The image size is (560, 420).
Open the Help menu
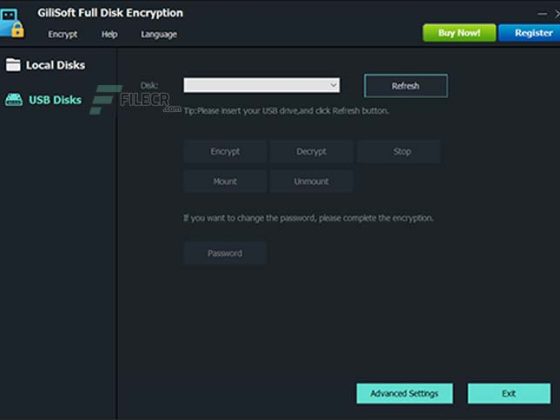click(x=109, y=34)
